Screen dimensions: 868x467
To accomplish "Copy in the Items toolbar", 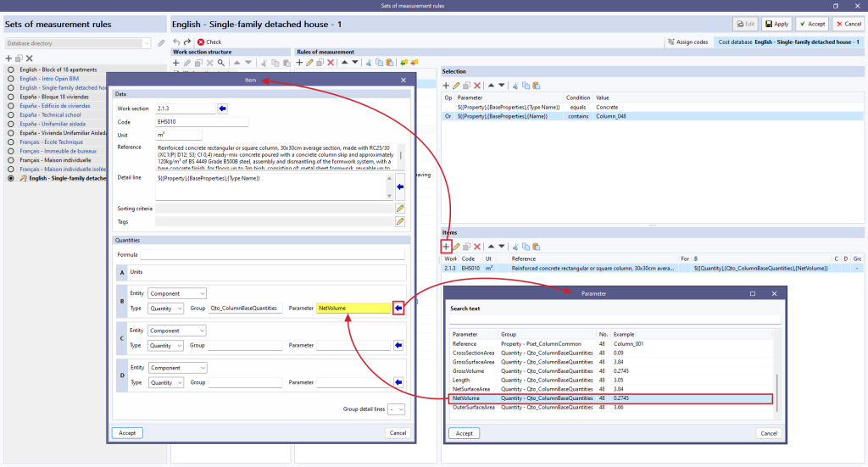I will pos(526,247).
